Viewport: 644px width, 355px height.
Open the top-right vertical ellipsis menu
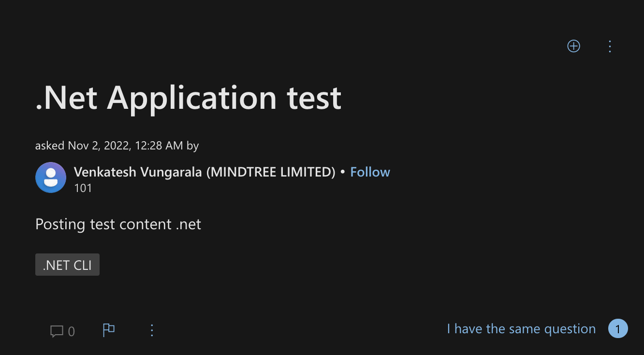[x=610, y=46]
